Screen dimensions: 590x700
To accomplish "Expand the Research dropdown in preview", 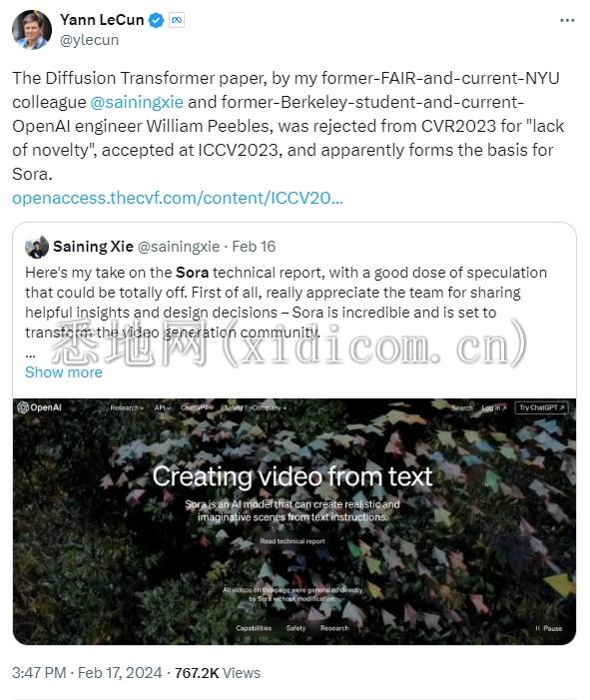I will (x=127, y=407).
